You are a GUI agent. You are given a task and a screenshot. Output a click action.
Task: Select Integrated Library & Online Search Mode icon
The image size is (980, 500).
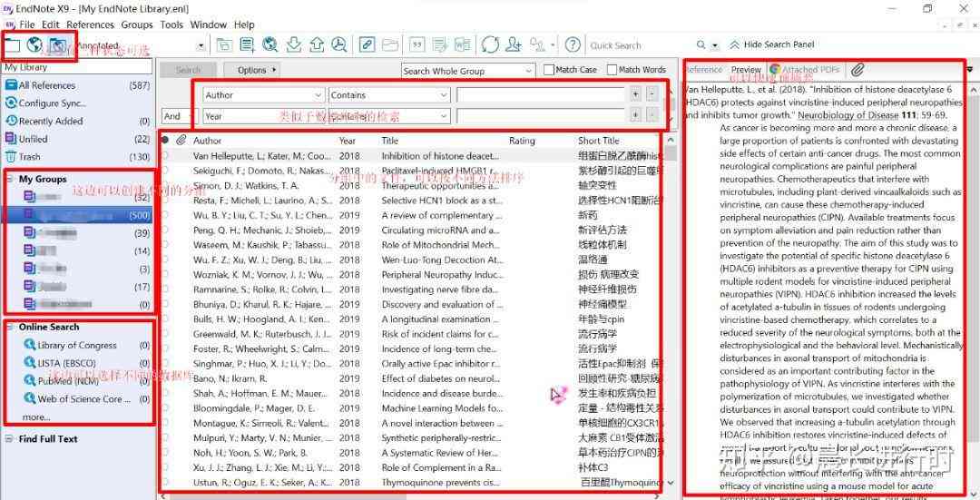(57, 45)
